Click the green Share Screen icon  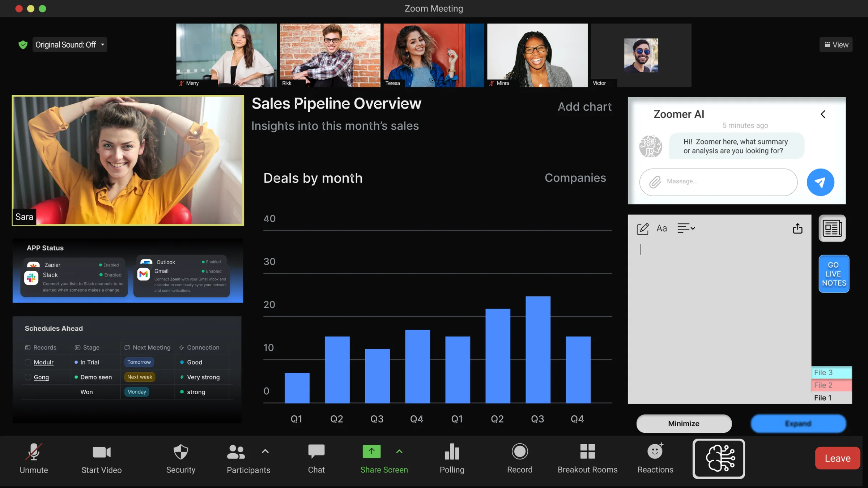[371, 451]
